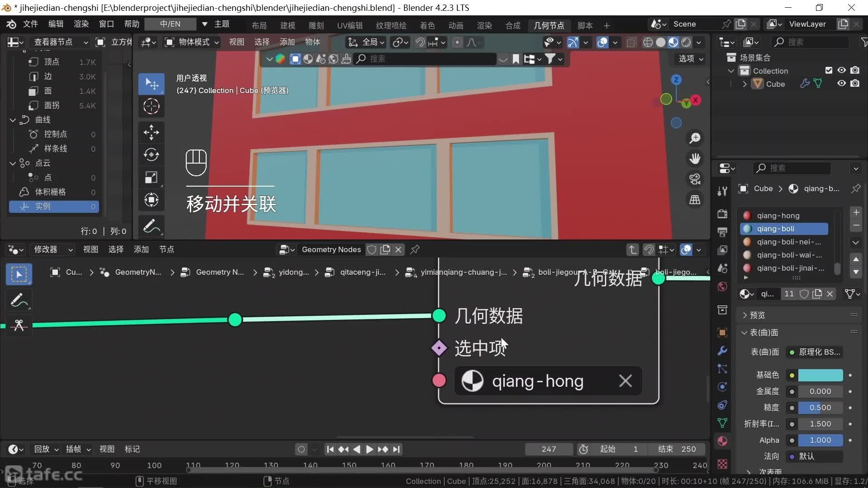
Task: Select qiang-hong material slot in list
Action: click(x=778, y=216)
